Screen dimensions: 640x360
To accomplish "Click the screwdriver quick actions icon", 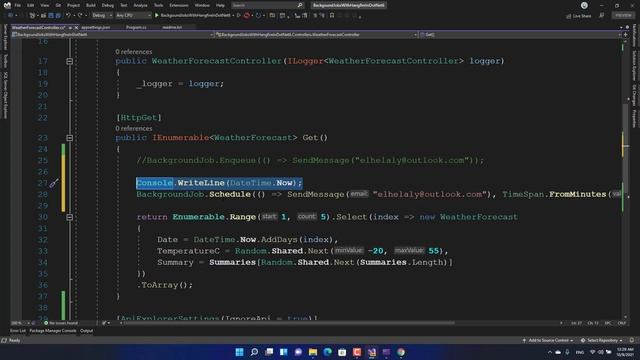I will tap(54, 183).
